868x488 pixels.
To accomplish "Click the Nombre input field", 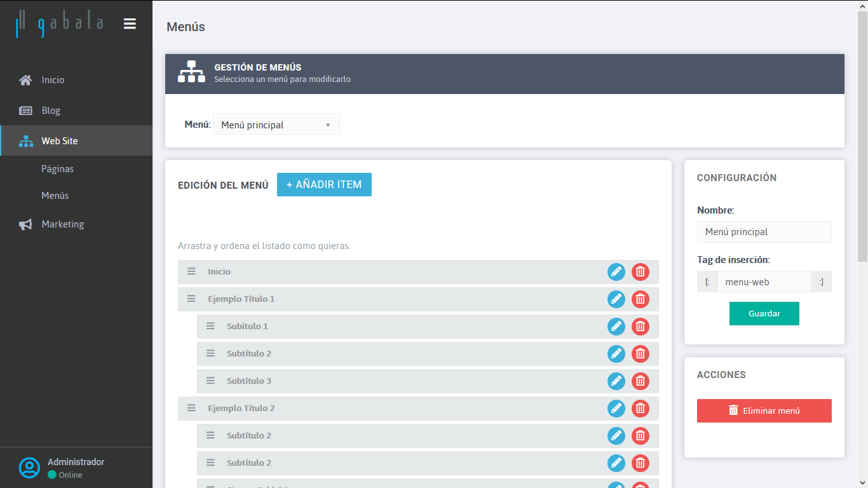I will pos(764,232).
